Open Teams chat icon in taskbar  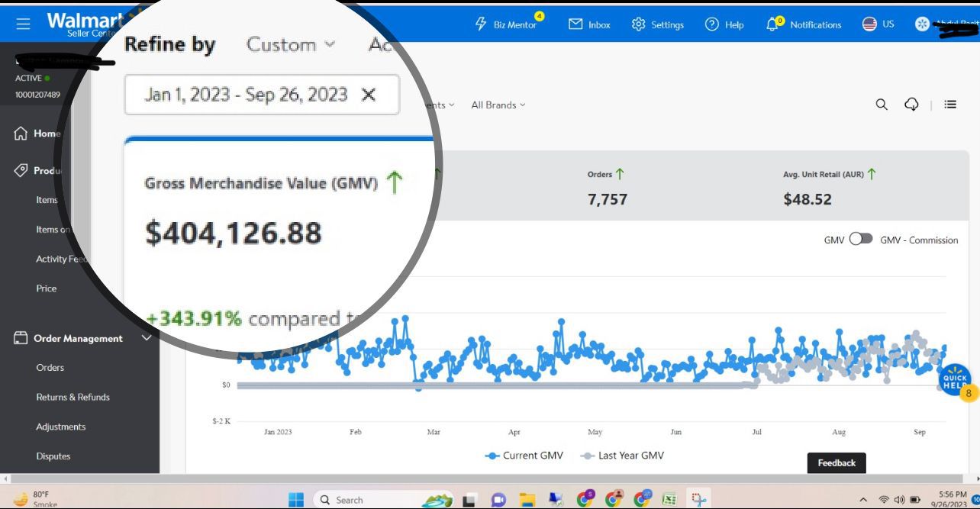point(498,500)
